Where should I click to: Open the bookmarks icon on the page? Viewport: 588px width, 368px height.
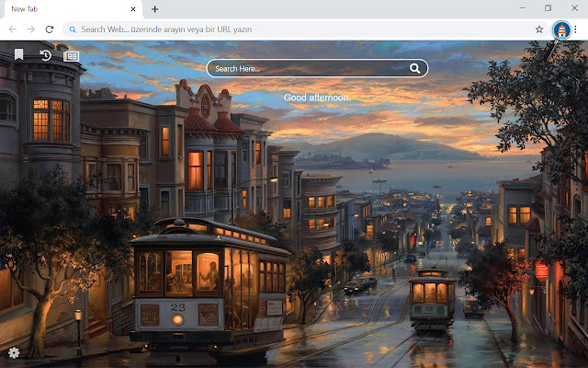(x=18, y=55)
